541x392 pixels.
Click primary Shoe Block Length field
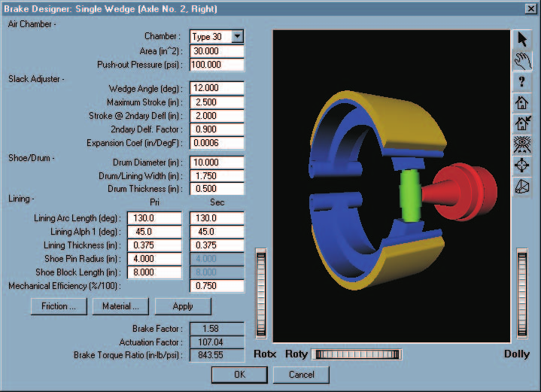click(154, 272)
